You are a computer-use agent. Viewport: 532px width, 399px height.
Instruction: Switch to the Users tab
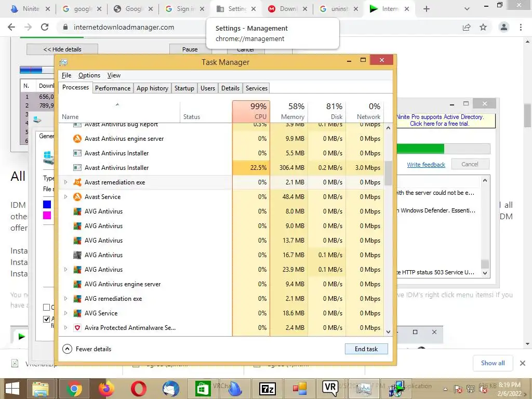(x=208, y=88)
